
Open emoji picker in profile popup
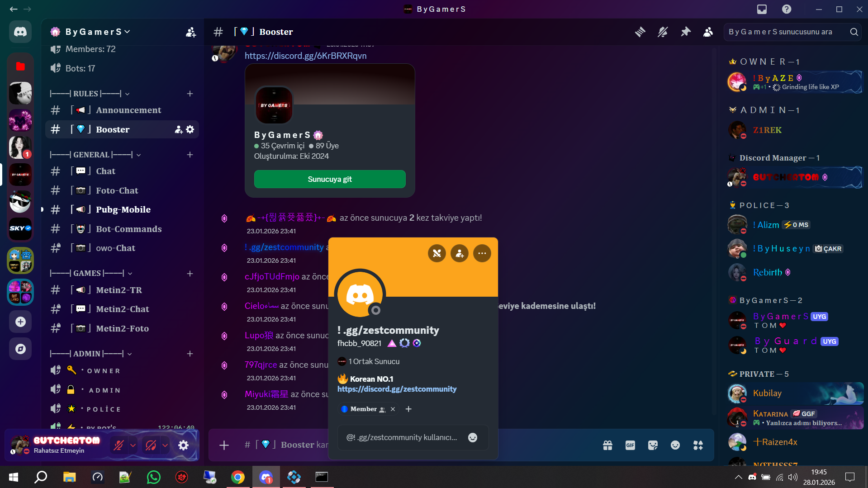click(x=473, y=437)
